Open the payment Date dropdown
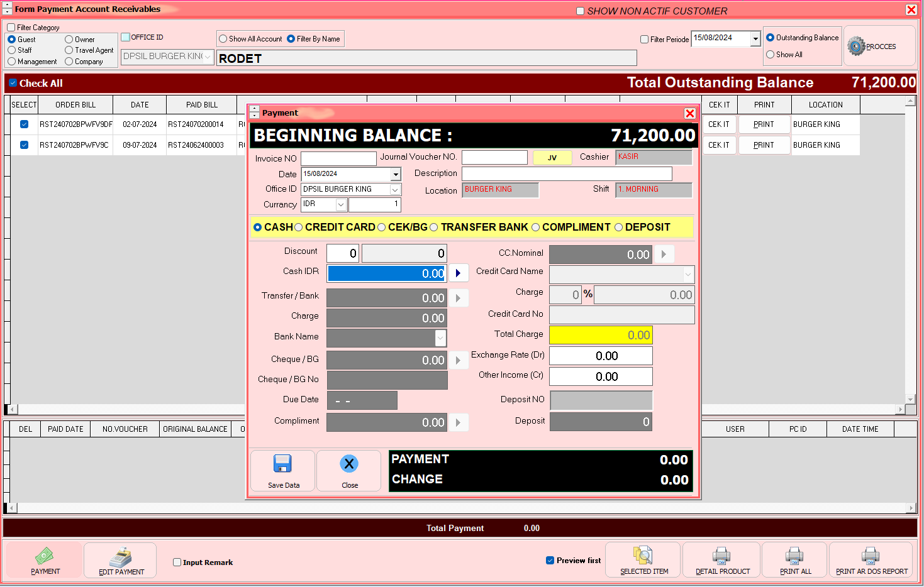Image resolution: width=924 pixels, height=587 pixels. tap(396, 174)
